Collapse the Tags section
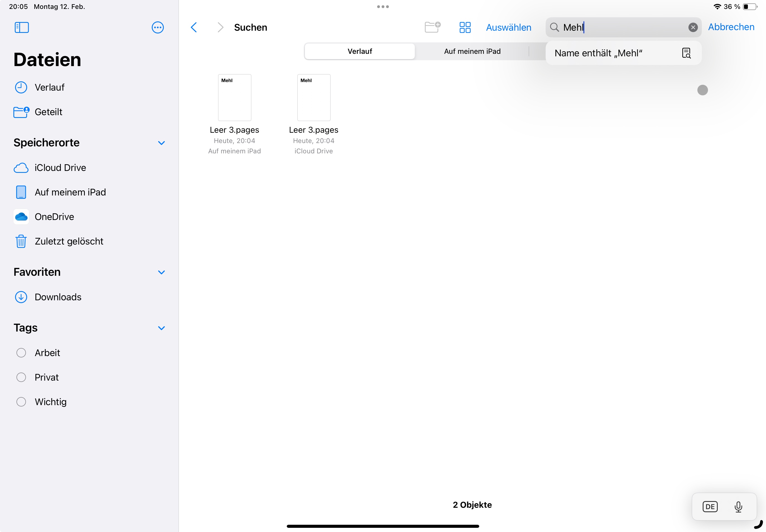The height and width of the screenshot is (532, 766). click(x=162, y=328)
